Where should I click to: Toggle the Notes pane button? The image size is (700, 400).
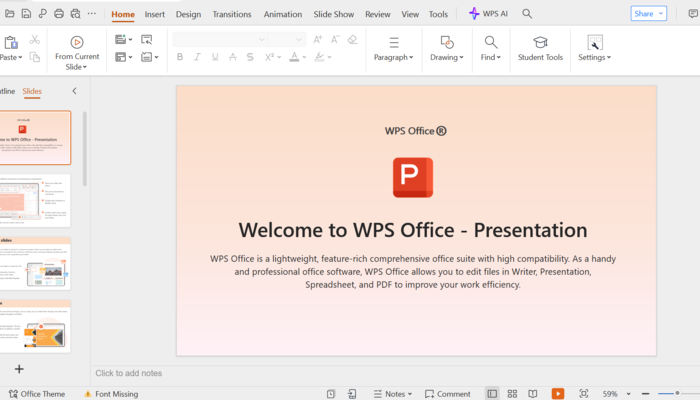click(x=392, y=394)
